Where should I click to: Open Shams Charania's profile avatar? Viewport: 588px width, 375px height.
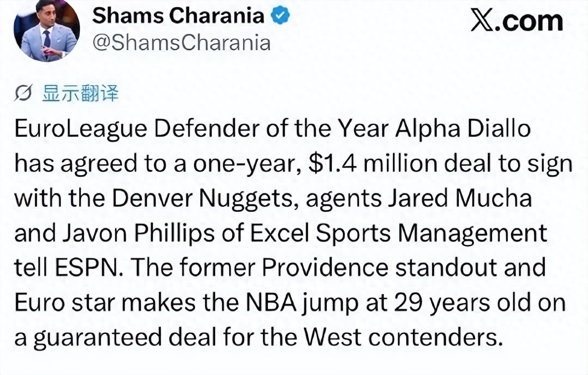point(46,31)
